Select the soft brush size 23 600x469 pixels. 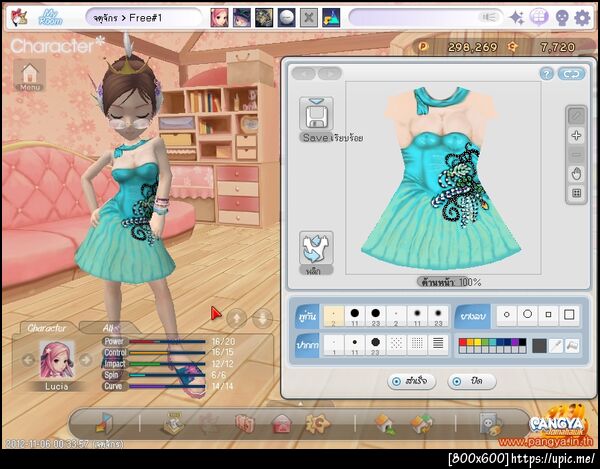438,316
